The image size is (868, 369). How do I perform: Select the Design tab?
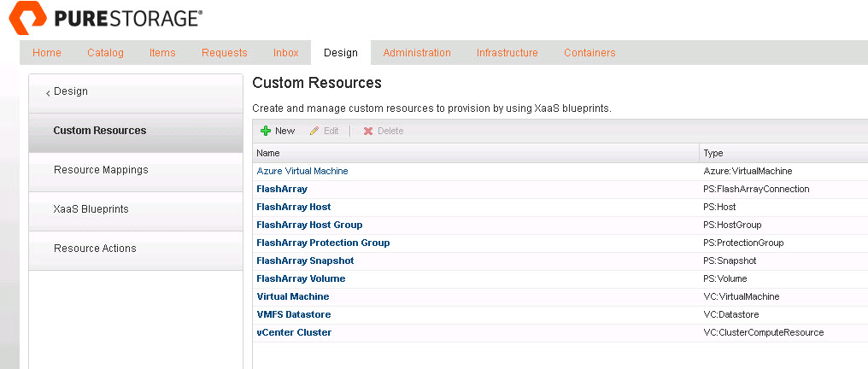click(x=340, y=53)
